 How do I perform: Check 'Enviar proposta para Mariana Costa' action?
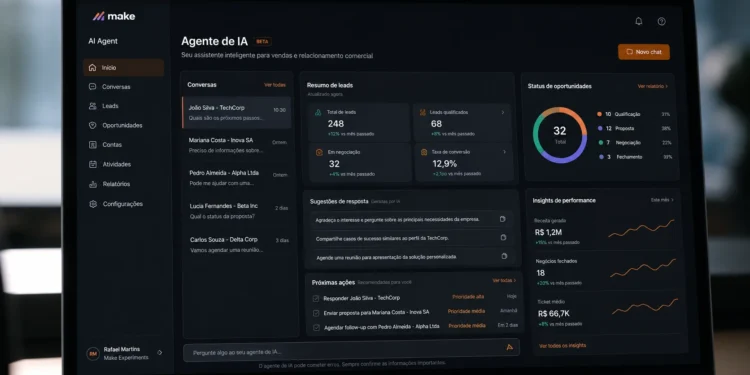pos(316,313)
